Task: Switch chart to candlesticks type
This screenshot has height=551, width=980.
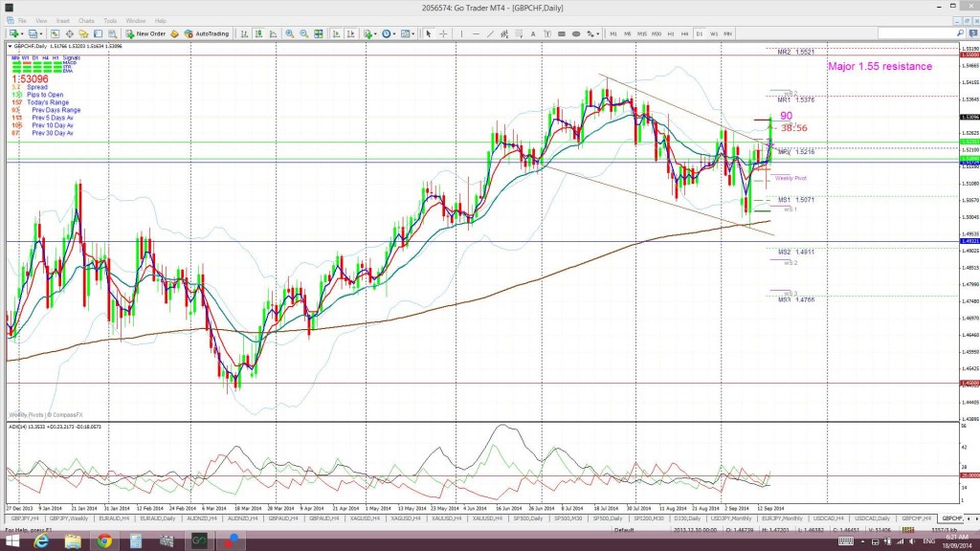Action: tap(258, 33)
